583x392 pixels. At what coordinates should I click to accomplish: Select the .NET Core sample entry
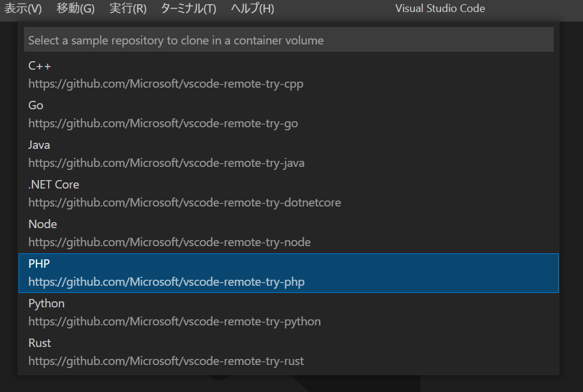pyautogui.click(x=289, y=194)
